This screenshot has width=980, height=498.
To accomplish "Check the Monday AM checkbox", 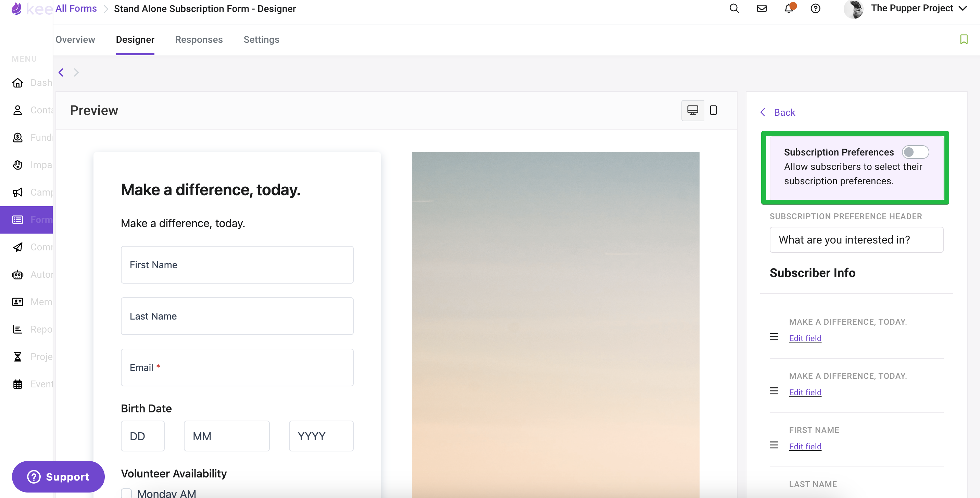I will pyautogui.click(x=126, y=494).
